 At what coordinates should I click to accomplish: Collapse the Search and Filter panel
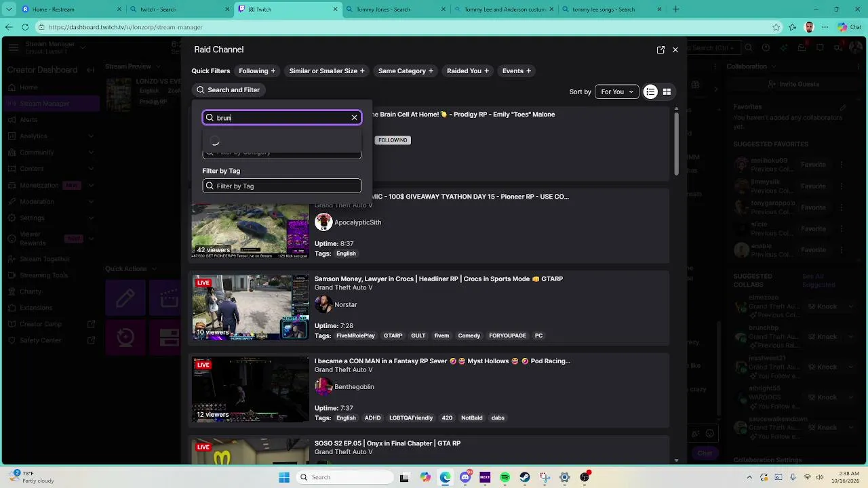(x=229, y=90)
